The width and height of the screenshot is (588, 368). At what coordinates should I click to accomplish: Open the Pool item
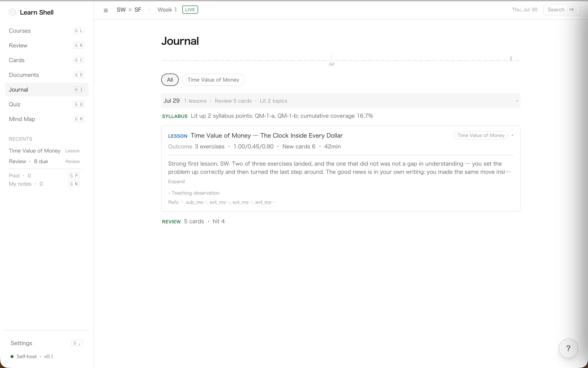click(44, 176)
